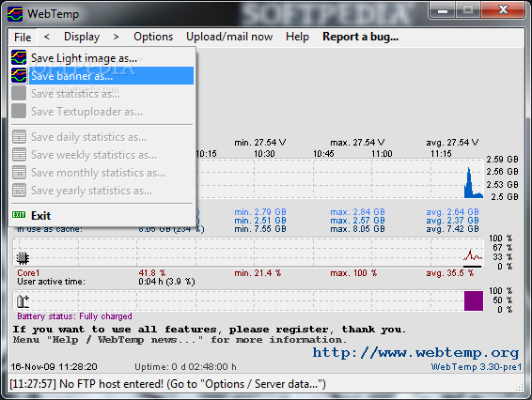Click the avg. 2.64 GB memory value
The width and height of the screenshot is (532, 400).
[x=452, y=212]
